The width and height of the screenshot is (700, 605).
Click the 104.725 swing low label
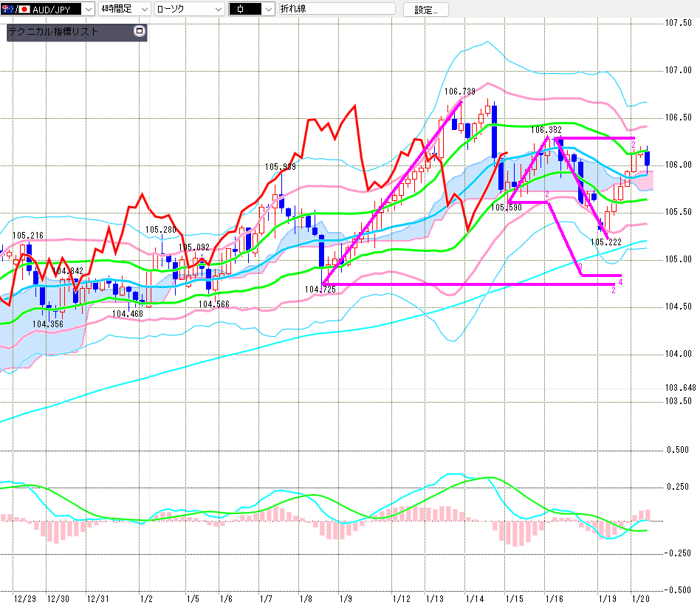pyautogui.click(x=320, y=290)
